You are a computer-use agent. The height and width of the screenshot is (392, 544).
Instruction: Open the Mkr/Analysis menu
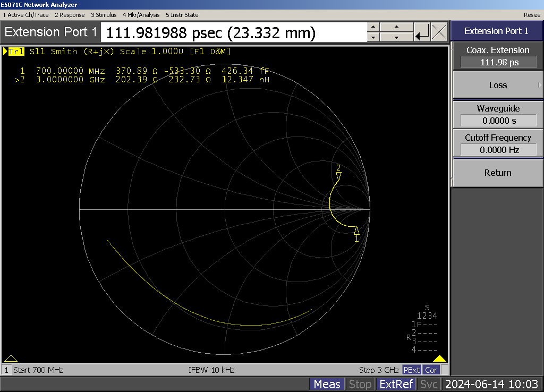[141, 15]
